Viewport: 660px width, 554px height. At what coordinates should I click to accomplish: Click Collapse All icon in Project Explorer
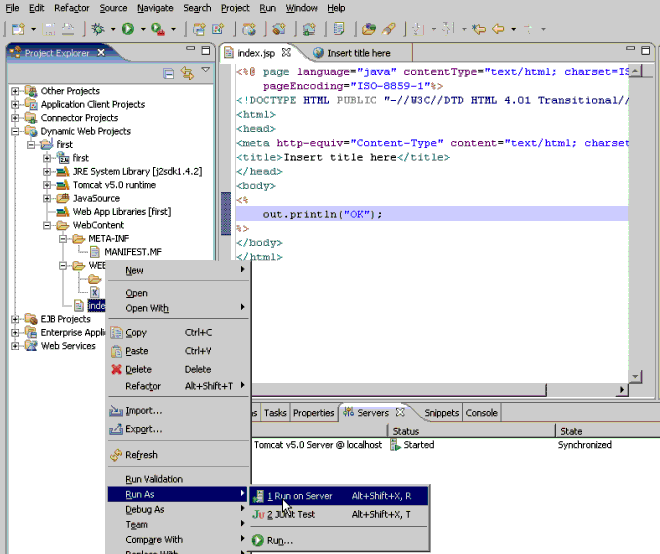coord(168,73)
